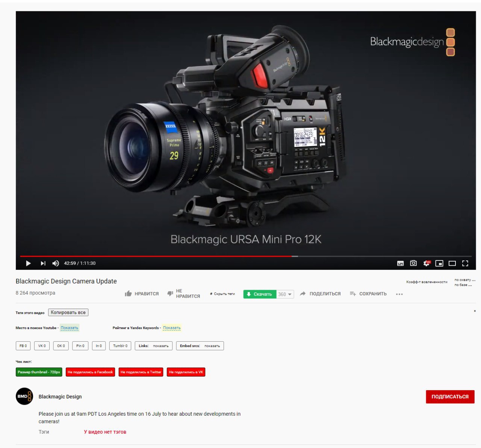Viewport: 481px width, 448px height.
Task: Click the У видео нет тэгов notice
Action: 105,432
